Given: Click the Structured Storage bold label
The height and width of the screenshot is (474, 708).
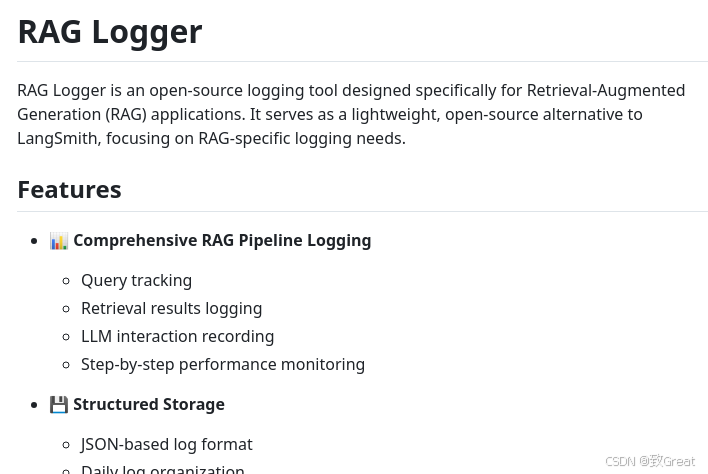Looking at the screenshot, I should click(149, 404).
